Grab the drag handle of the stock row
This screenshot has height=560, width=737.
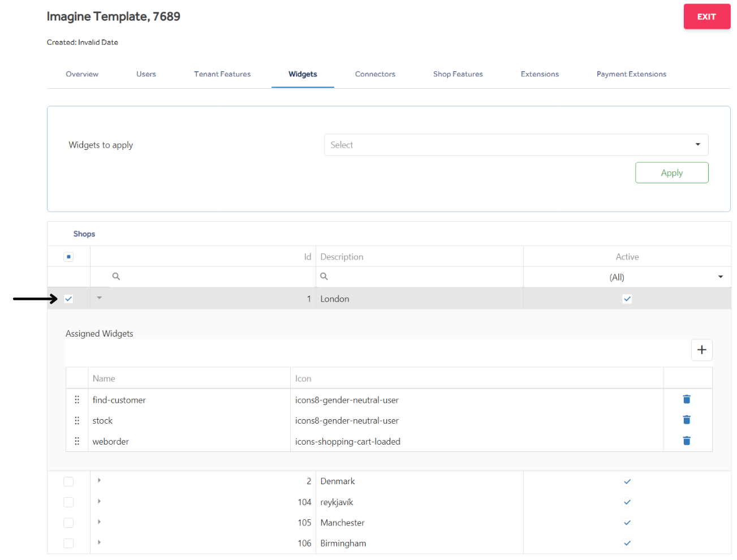[x=77, y=420]
